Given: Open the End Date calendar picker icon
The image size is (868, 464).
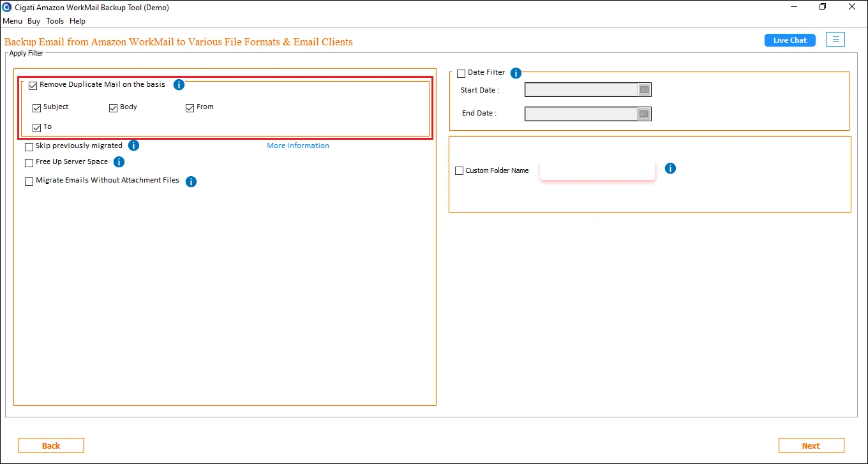Looking at the screenshot, I should 645,114.
